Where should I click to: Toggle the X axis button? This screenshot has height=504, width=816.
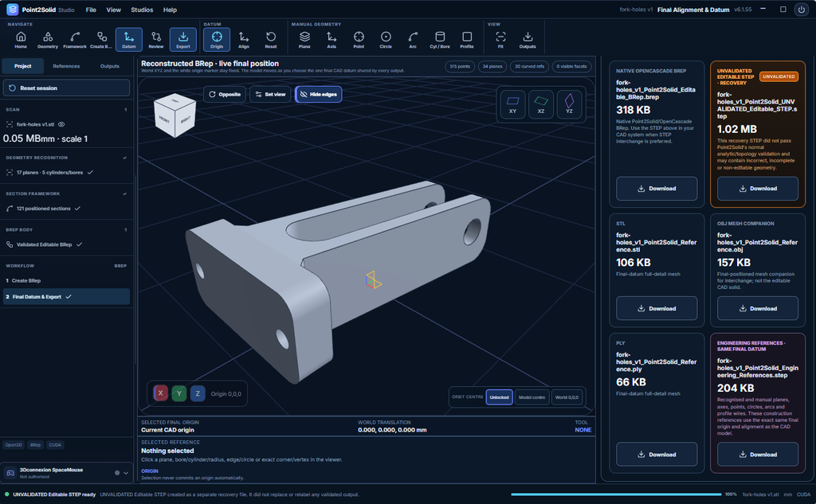(x=160, y=393)
